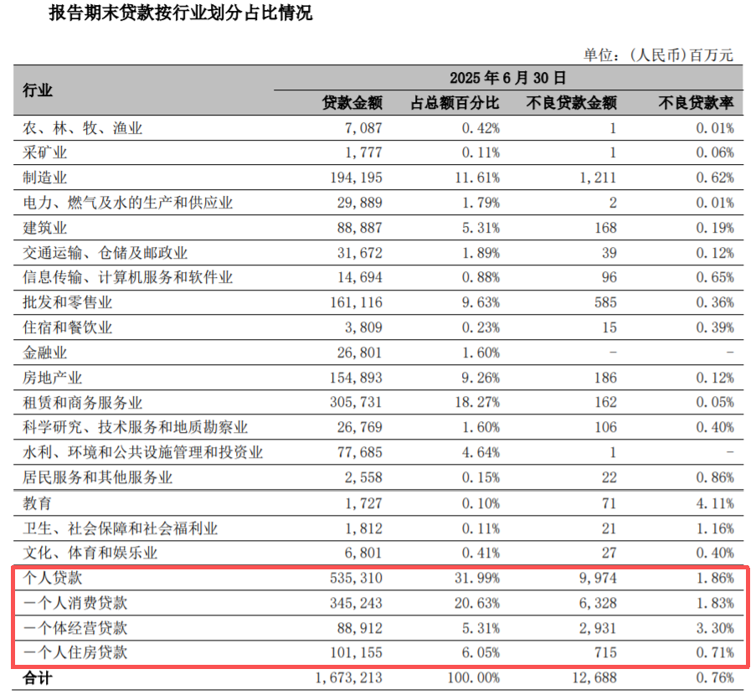Select the 建筑业 row label
756x700 pixels.
(44, 228)
